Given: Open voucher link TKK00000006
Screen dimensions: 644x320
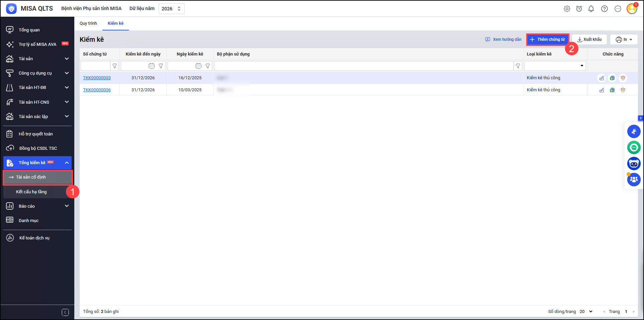Looking at the screenshot, I should [x=97, y=90].
